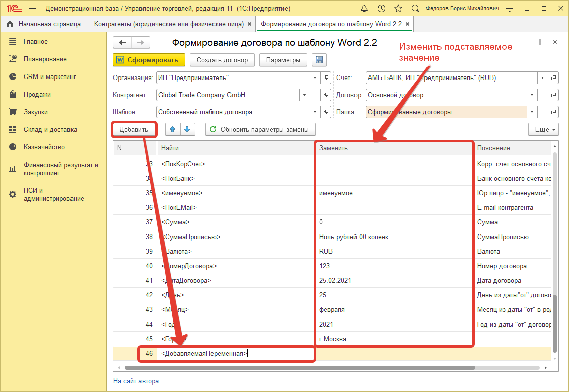This screenshot has height=392, width=569.
Task: Move row up with arrow button
Action: click(x=172, y=129)
